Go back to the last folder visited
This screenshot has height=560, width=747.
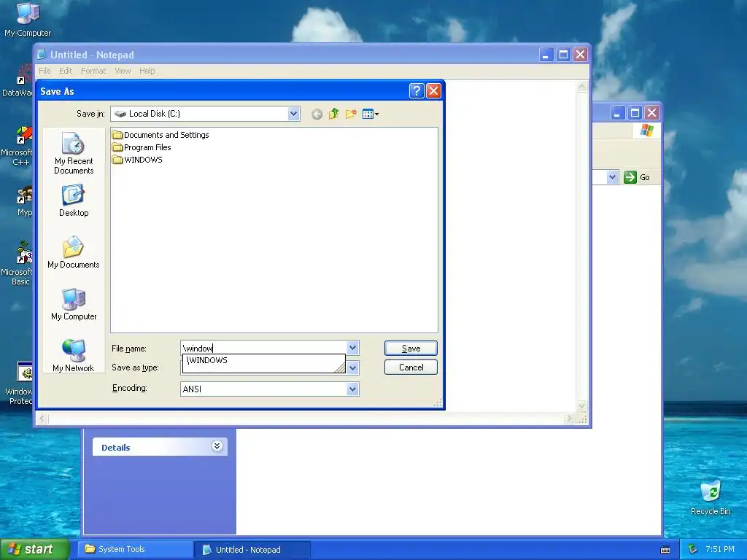click(x=317, y=114)
